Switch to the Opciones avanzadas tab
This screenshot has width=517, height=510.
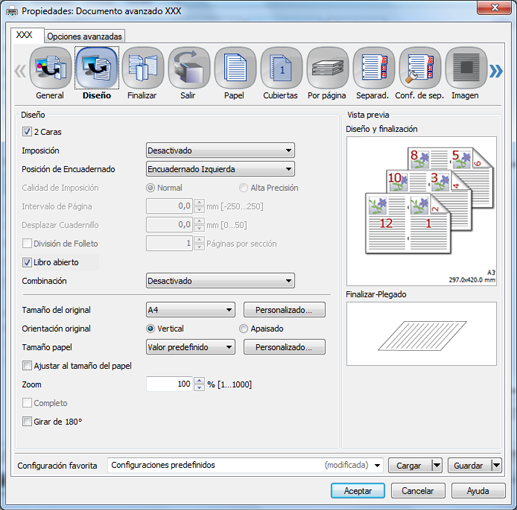click(84, 36)
